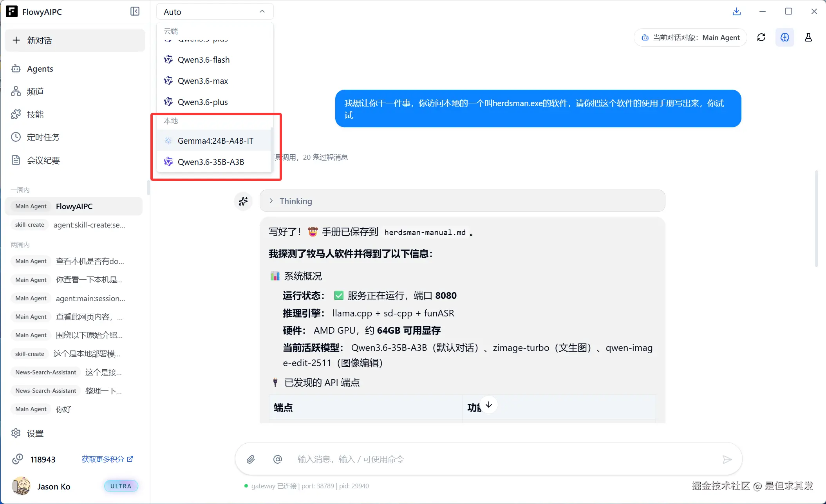Open the agent:skill-create:se... conversation
This screenshot has width=826, height=504.
pyautogui.click(x=74, y=224)
